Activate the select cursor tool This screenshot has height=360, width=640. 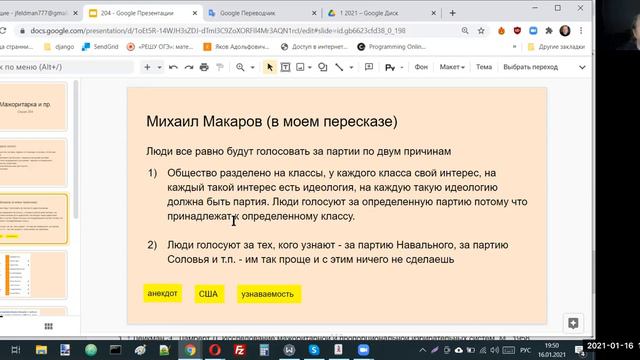coord(269,67)
